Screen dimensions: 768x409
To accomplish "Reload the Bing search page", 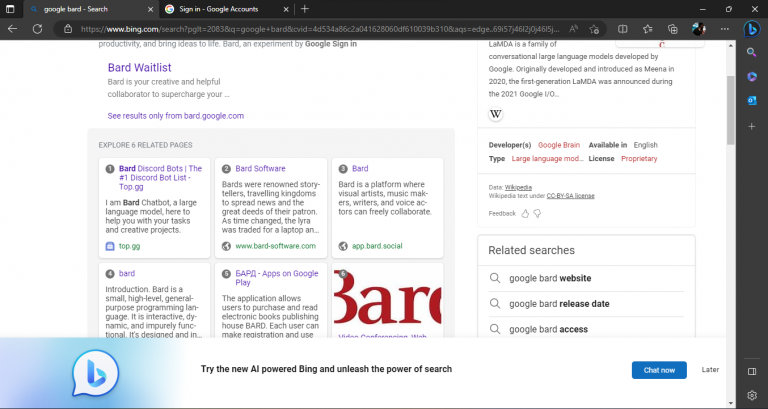I will point(37,29).
